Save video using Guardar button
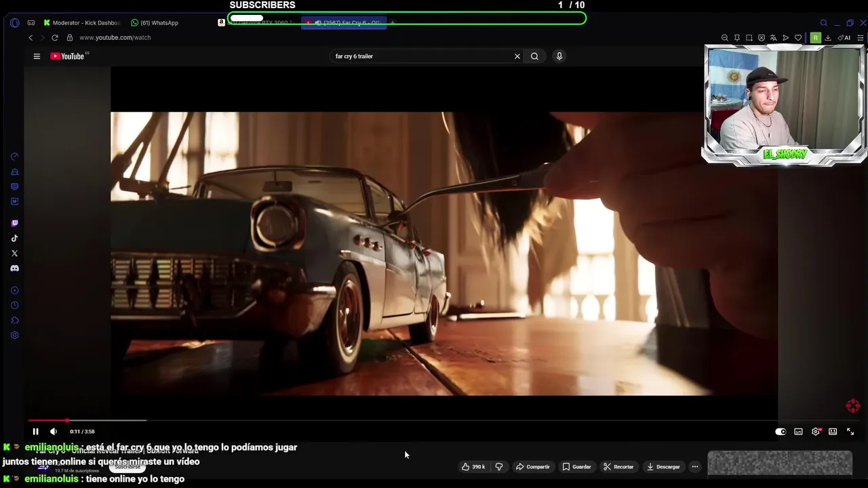 (x=577, y=467)
